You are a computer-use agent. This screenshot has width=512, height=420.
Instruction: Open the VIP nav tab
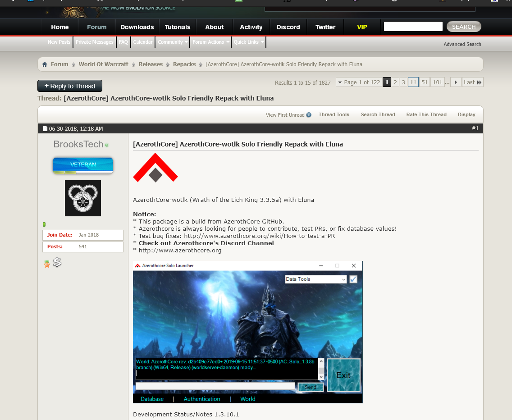pos(362,27)
